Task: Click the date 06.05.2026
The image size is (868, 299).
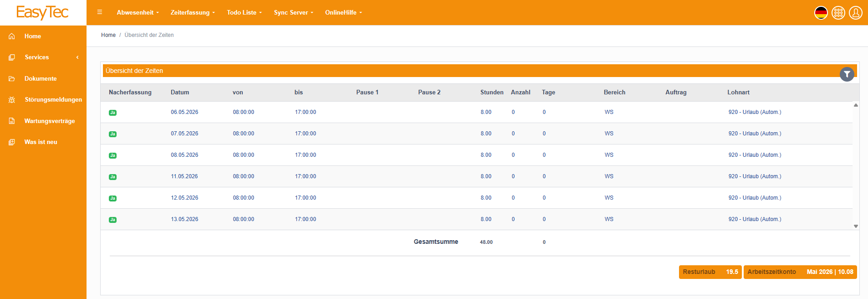Action: point(184,112)
